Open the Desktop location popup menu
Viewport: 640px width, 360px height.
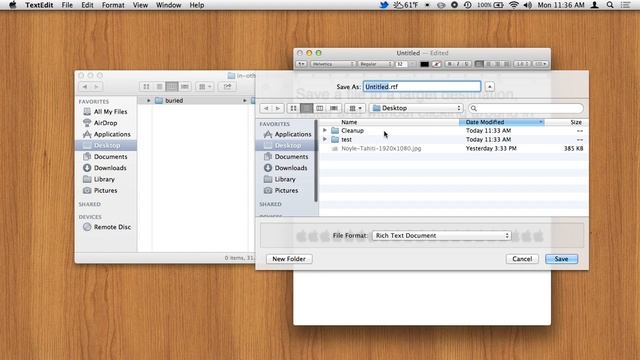tap(416, 108)
